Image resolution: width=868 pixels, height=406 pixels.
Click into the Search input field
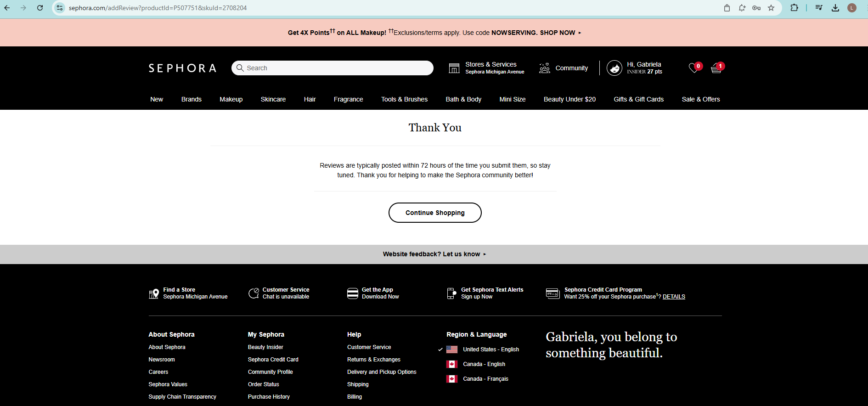[338, 68]
